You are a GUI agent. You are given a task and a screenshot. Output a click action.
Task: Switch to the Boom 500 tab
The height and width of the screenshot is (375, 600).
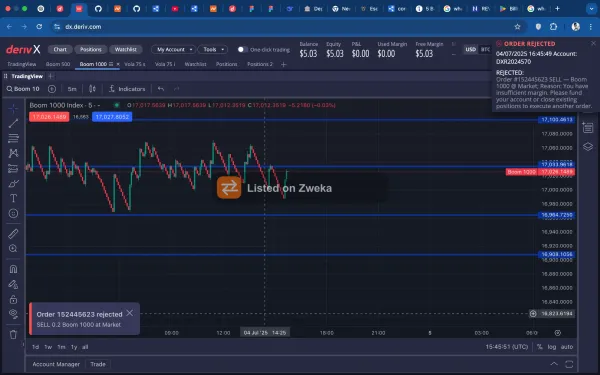pos(58,64)
